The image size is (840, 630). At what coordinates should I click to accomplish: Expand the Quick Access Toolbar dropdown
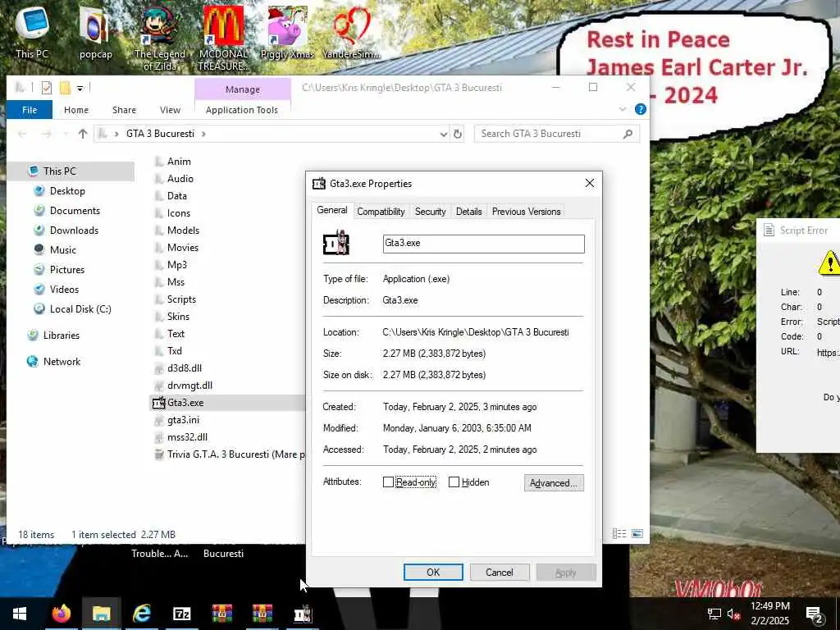point(80,88)
